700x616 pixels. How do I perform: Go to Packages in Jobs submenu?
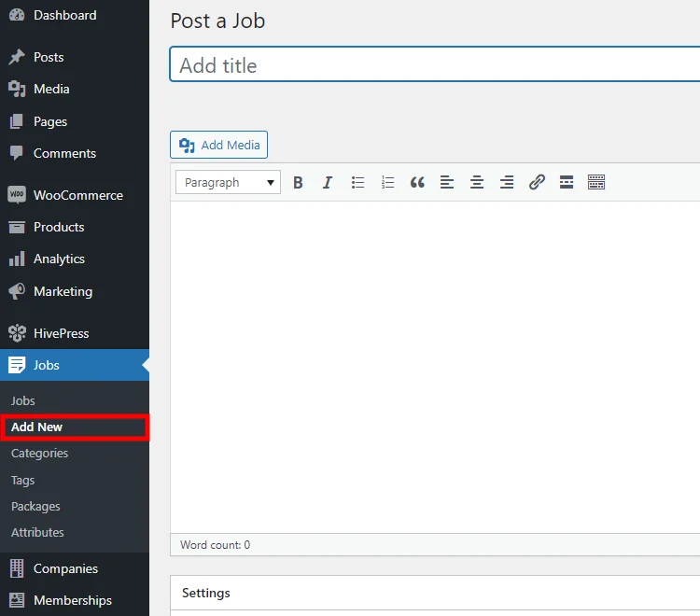click(35, 506)
